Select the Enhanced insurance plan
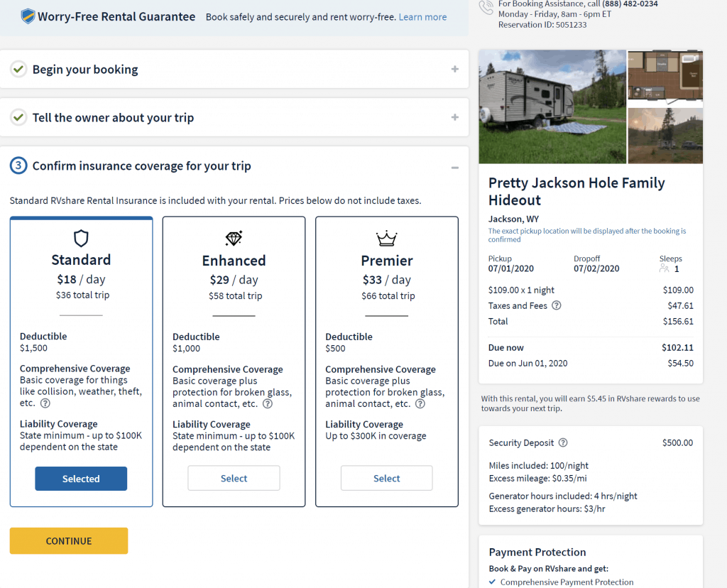The width and height of the screenshot is (727, 588). (x=234, y=478)
